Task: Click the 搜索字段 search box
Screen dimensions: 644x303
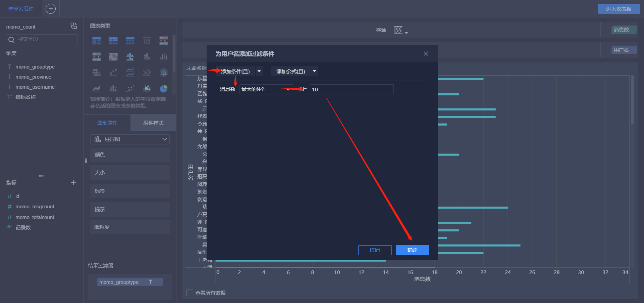Action: click(x=42, y=40)
